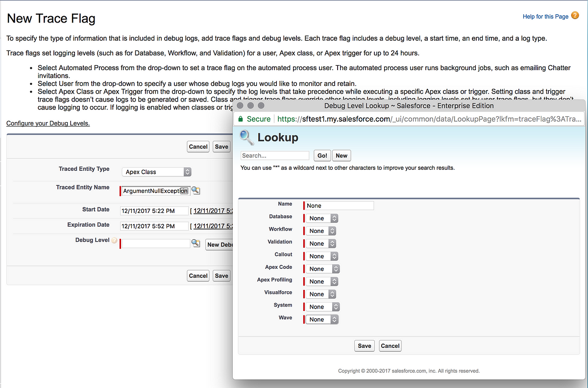Focus the empty Debug Level input field

click(x=155, y=243)
